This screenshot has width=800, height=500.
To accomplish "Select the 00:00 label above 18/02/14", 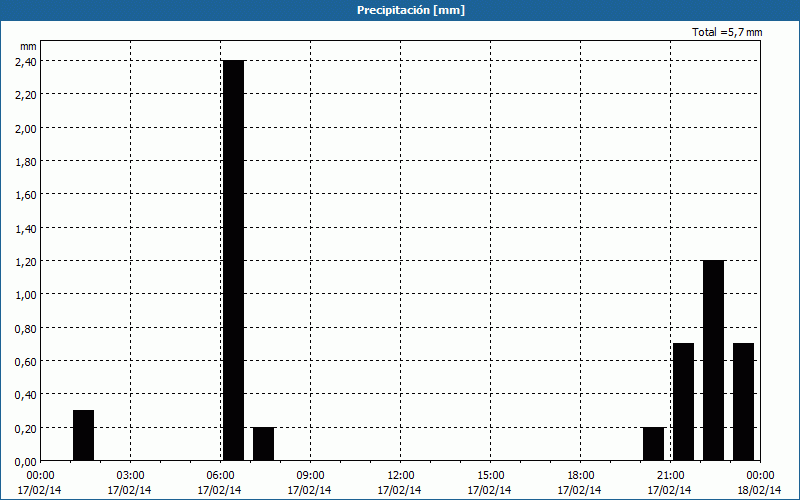I will 760,476.
